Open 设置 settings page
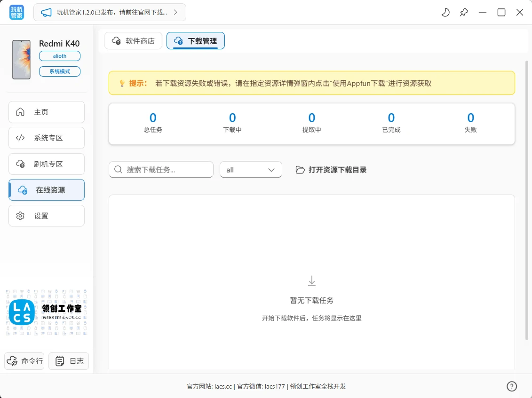Image resolution: width=532 pixels, height=398 pixels. (47, 216)
